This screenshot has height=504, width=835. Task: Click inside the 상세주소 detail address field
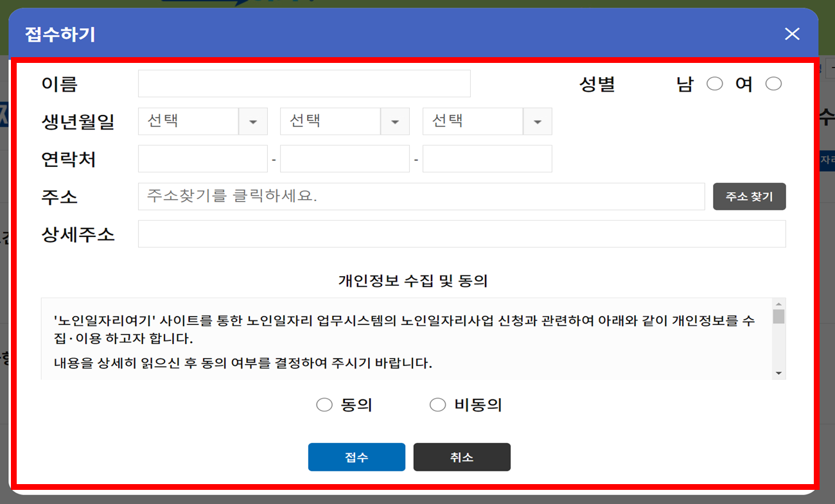click(461, 234)
